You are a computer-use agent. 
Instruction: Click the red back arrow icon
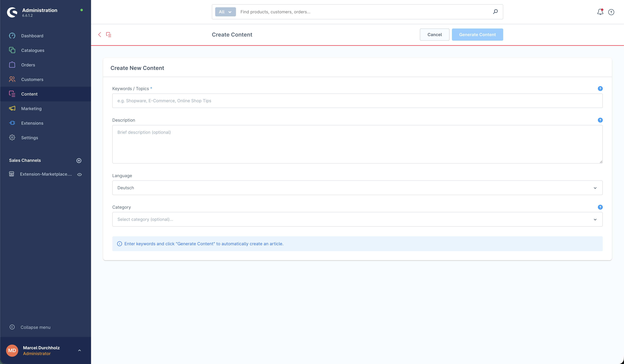click(100, 35)
